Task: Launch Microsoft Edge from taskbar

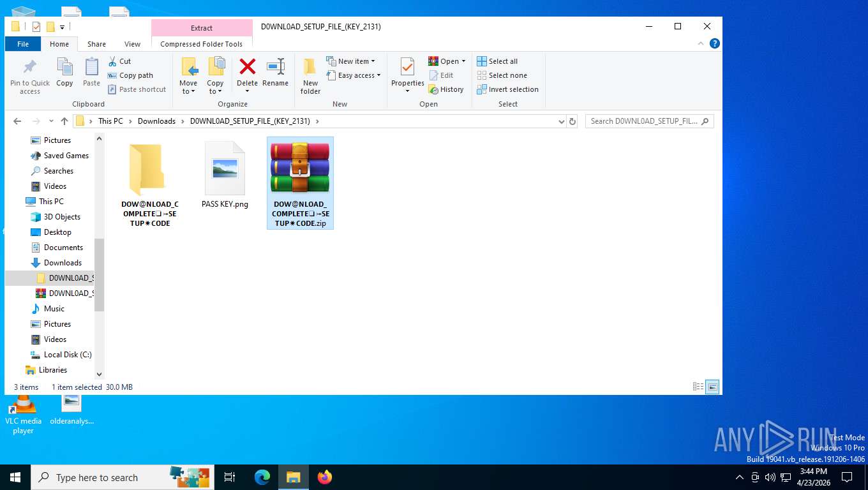Action: 262,477
